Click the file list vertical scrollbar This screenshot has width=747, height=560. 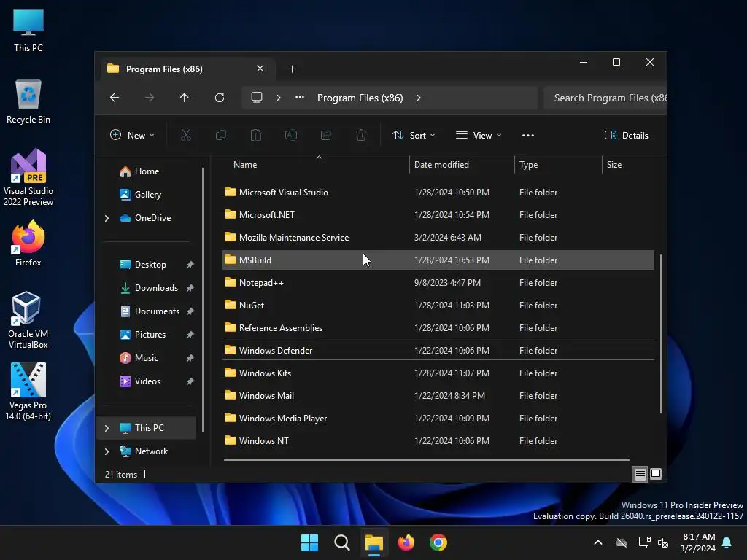[661, 334]
